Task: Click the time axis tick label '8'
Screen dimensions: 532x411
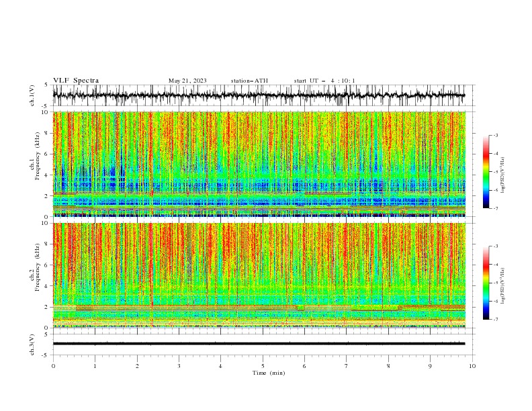Action: [x=388, y=366]
